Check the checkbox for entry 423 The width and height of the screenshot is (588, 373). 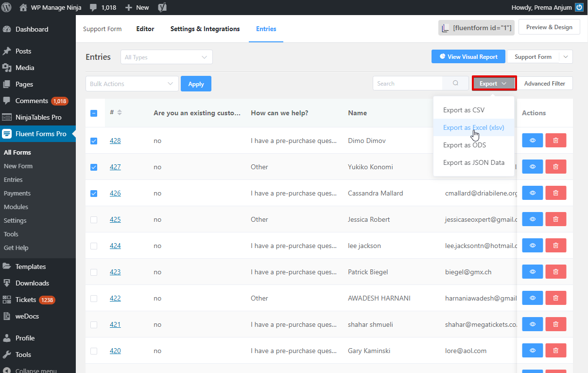(94, 272)
